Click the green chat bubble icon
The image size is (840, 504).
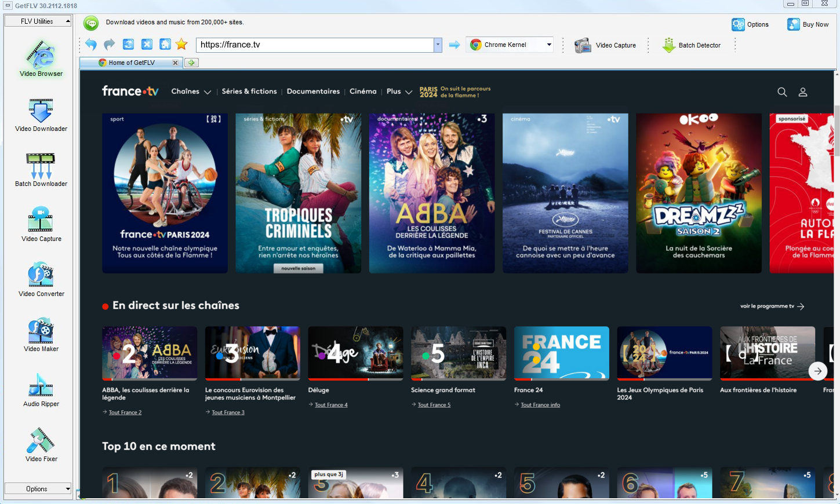[91, 23]
